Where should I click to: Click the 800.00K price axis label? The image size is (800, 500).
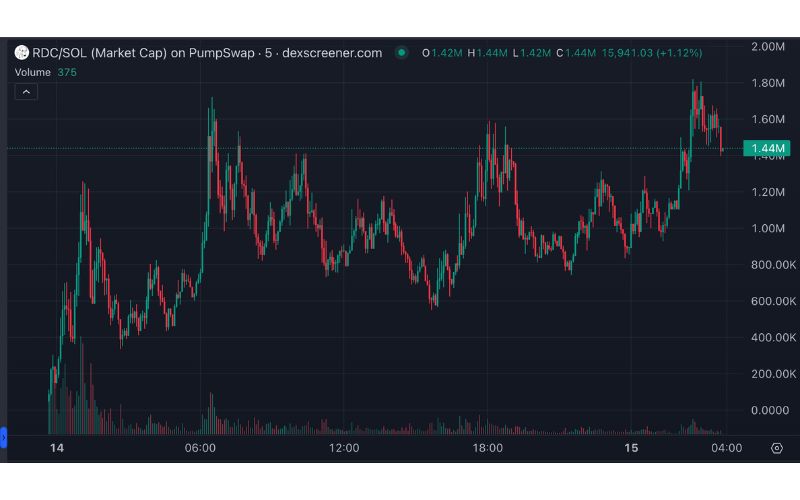pos(773,265)
